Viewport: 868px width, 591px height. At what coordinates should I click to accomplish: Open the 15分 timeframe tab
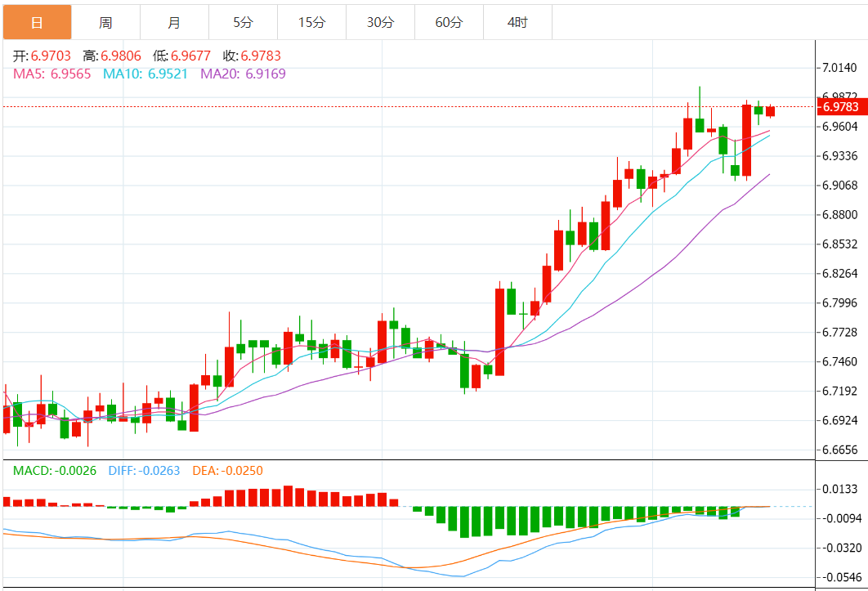pos(311,22)
